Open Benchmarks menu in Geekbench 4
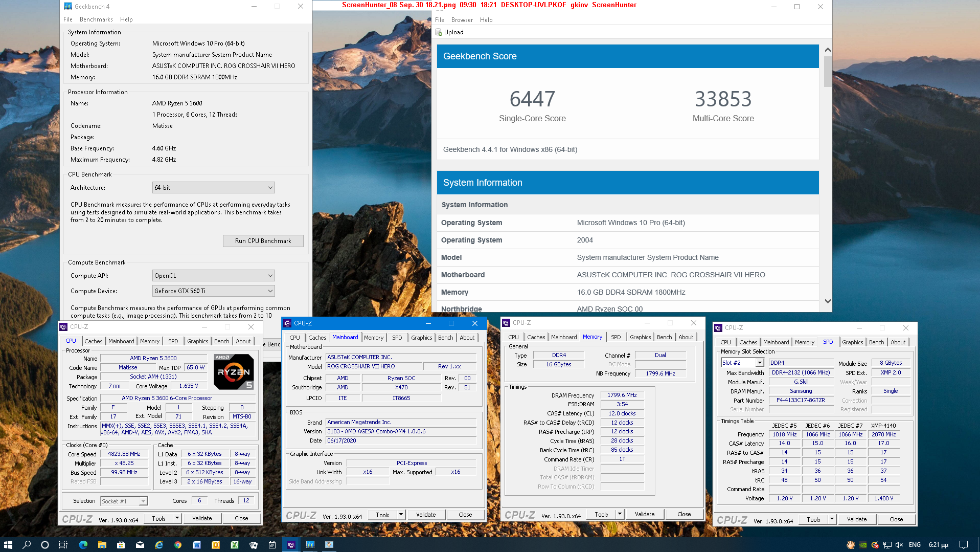This screenshot has height=552, width=980. [96, 19]
